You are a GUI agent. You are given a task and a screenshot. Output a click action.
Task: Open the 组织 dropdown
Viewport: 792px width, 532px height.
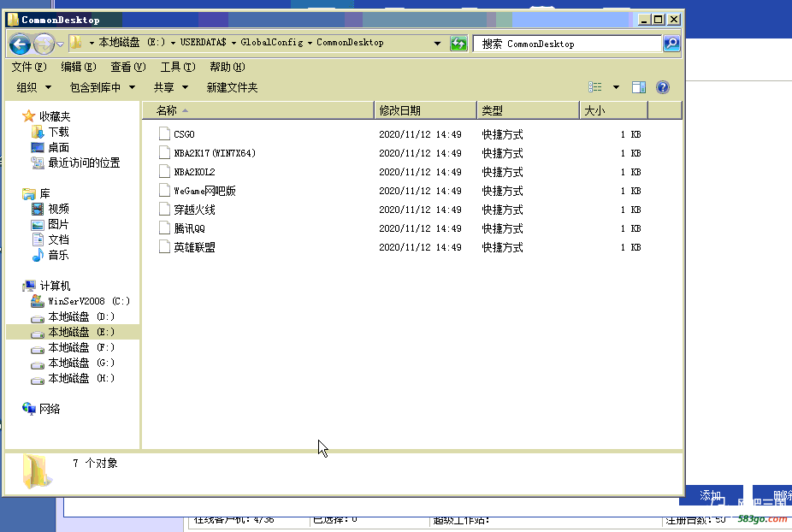point(34,87)
